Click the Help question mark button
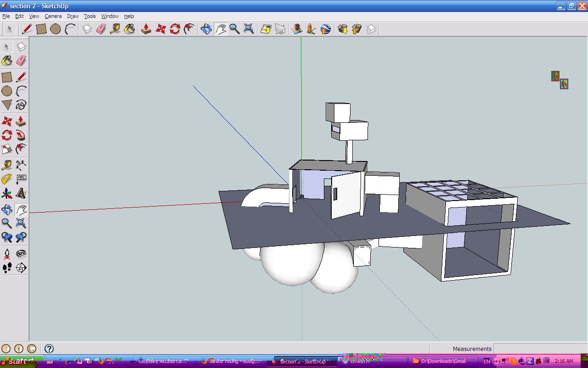Image resolution: width=588 pixels, height=368 pixels. click(49, 348)
